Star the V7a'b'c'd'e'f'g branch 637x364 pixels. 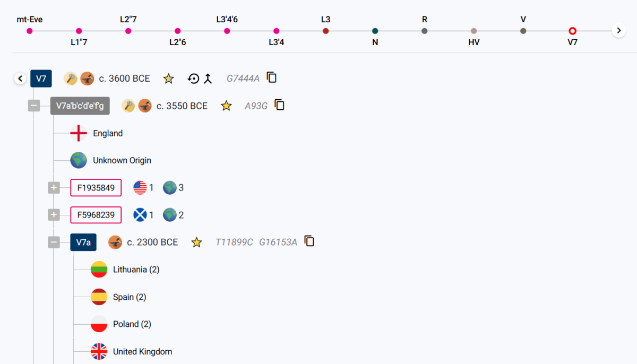click(x=226, y=106)
